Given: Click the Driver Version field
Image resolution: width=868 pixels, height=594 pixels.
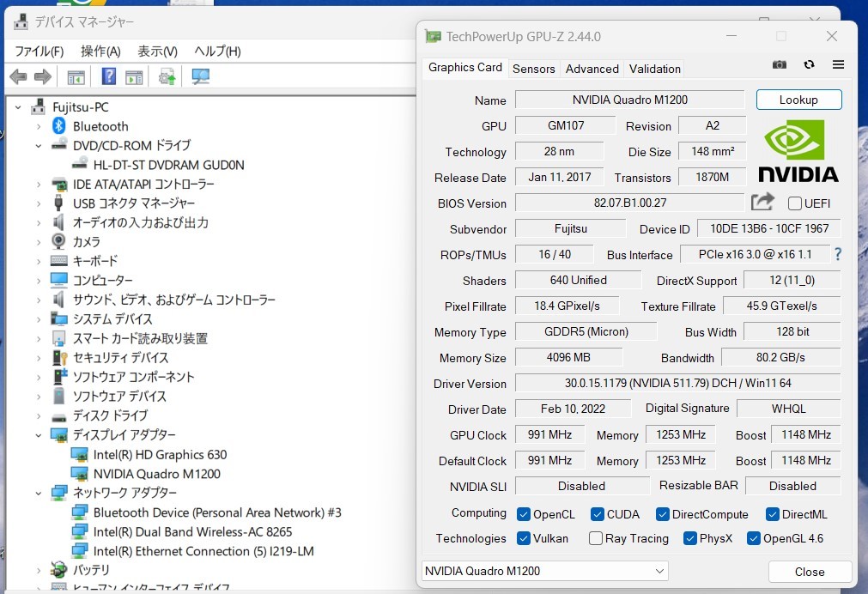Looking at the screenshot, I should pyautogui.click(x=677, y=383).
